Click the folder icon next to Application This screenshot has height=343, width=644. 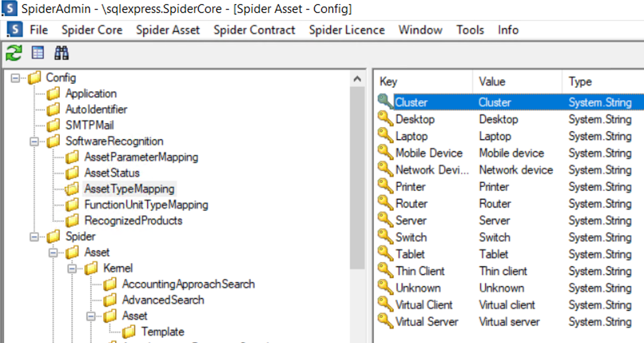(x=54, y=93)
